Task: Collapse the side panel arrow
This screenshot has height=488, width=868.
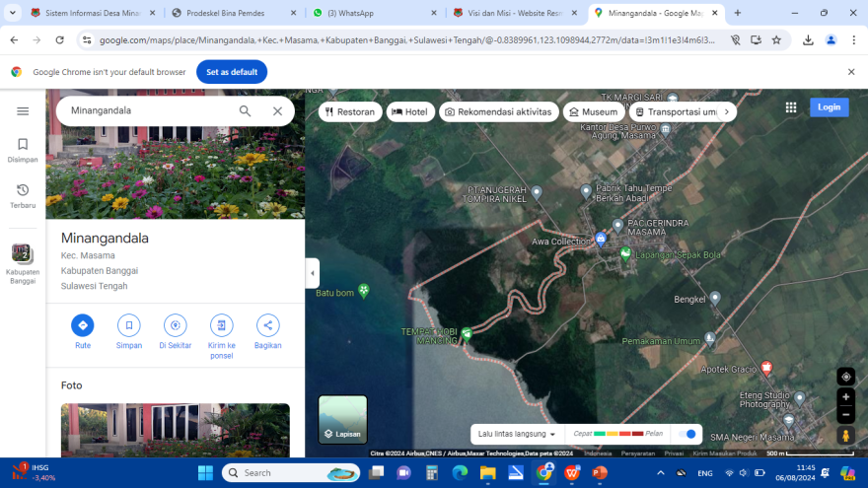Action: pos(313,273)
